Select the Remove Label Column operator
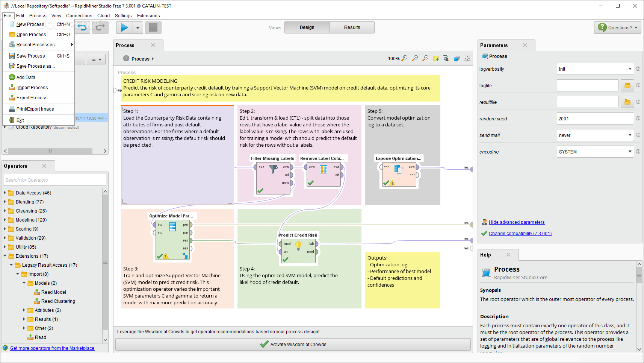644x363 pixels. (x=324, y=174)
